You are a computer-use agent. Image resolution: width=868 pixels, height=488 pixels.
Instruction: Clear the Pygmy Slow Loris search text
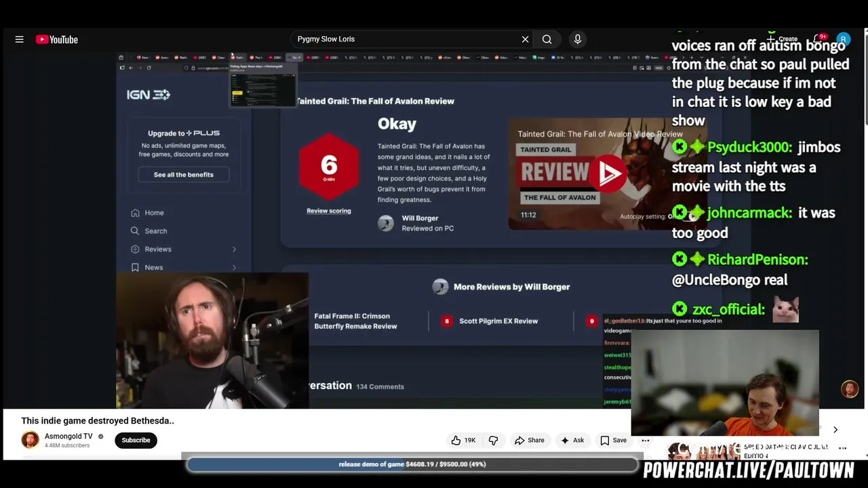tap(525, 39)
